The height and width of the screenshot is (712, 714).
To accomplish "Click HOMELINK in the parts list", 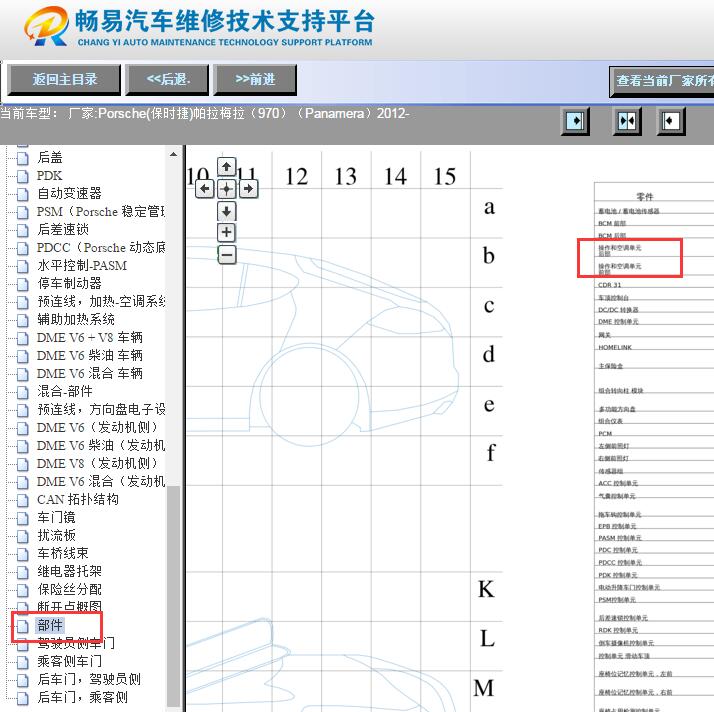I will coord(615,347).
